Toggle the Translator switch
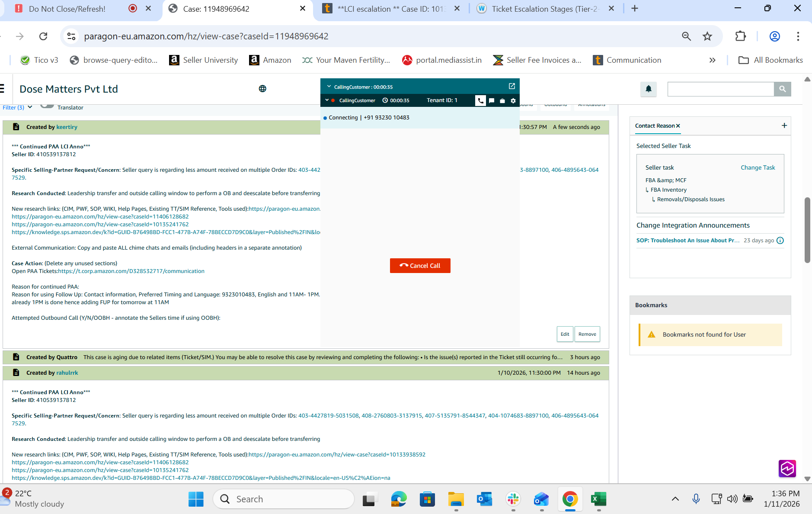 click(x=47, y=106)
